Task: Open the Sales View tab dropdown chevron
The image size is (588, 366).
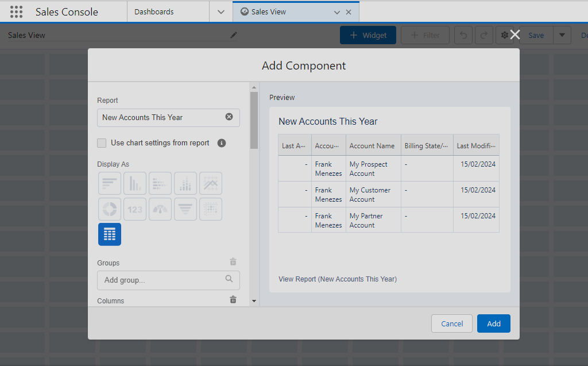Action: 336,13
